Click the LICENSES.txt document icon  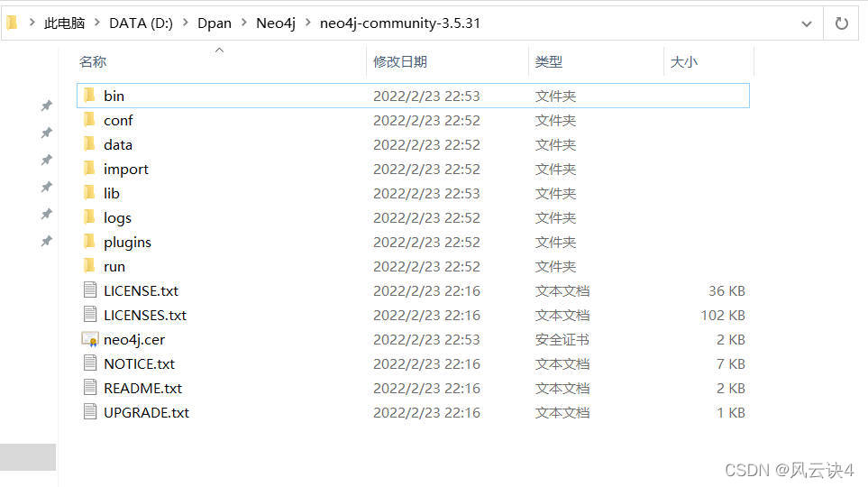tap(89, 314)
